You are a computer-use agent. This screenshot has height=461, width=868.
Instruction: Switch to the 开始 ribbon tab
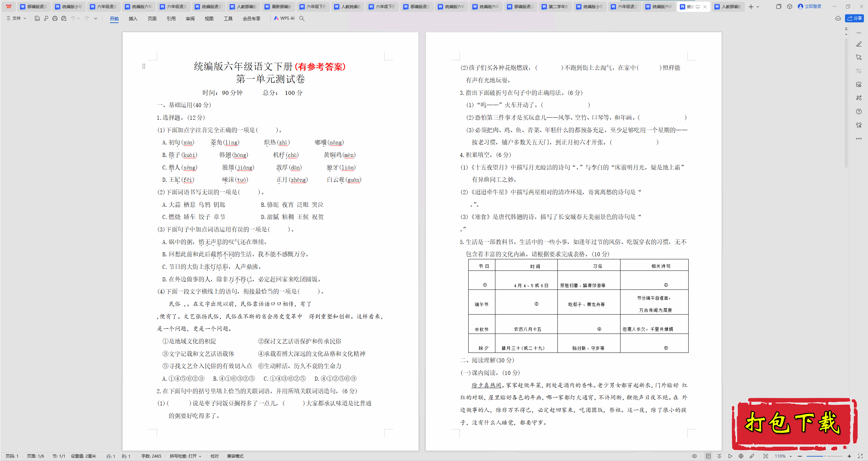(x=114, y=19)
